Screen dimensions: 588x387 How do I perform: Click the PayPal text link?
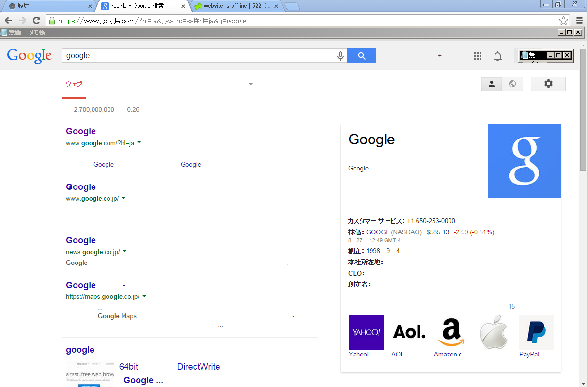(x=529, y=354)
